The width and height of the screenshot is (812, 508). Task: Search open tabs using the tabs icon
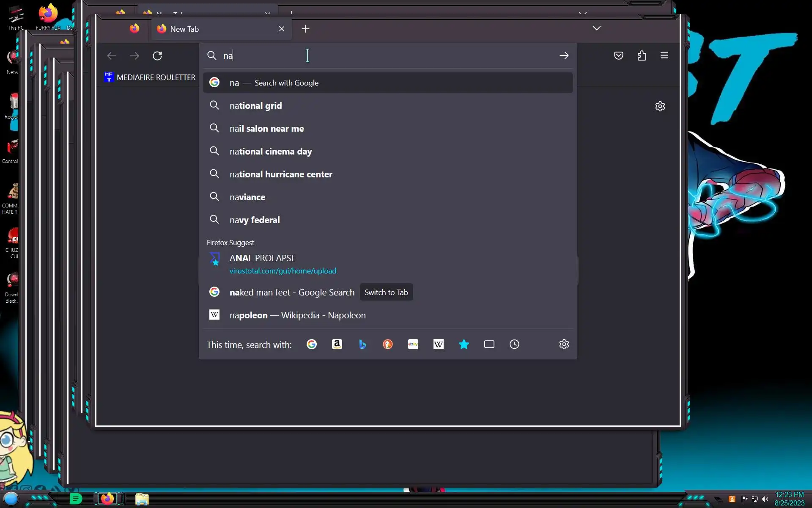(489, 344)
